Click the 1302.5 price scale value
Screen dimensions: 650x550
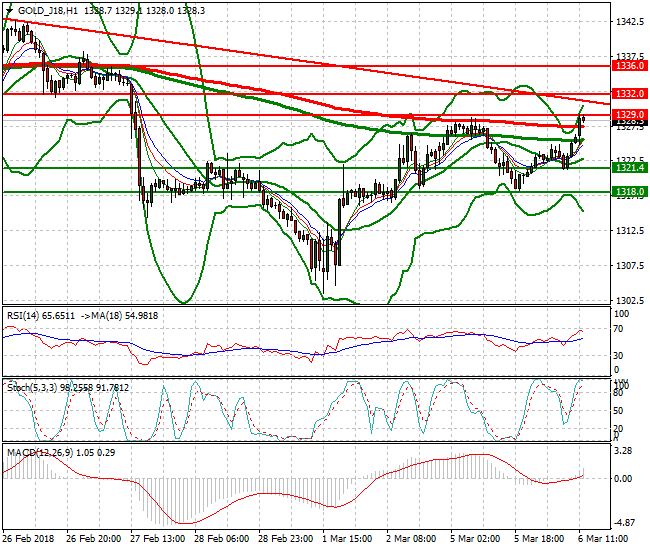[630, 300]
